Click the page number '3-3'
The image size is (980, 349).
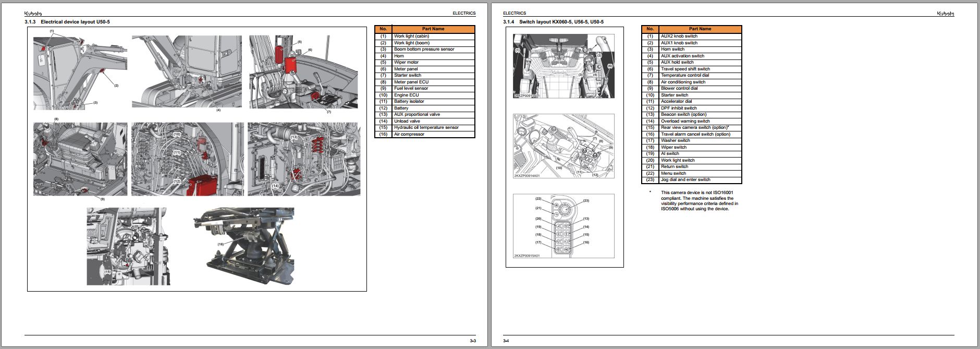coord(472,341)
